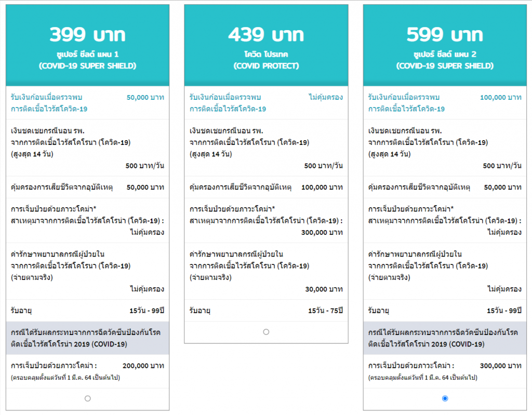
Task: Click 100,000 บาท accident death coverage
Action: click(322, 188)
